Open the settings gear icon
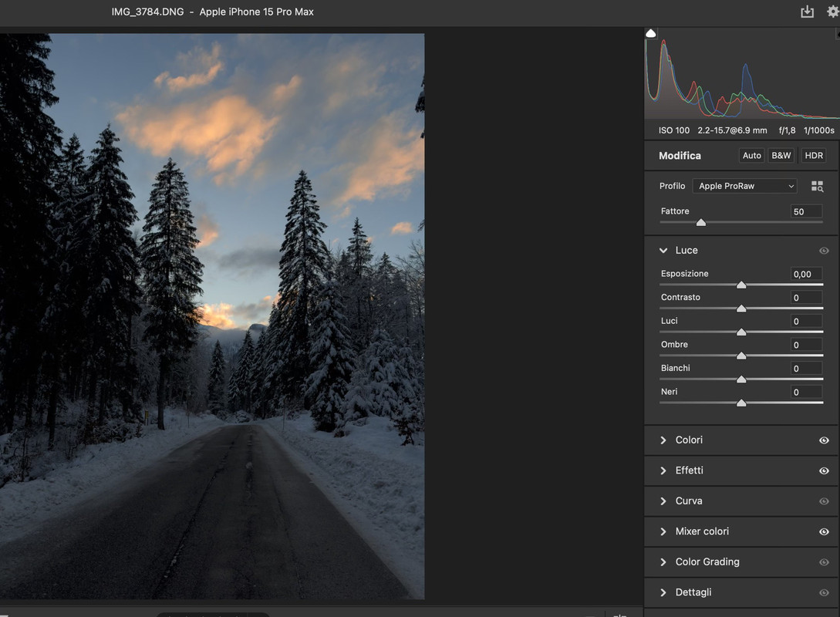Viewport: 840px width, 617px height. 834,12
